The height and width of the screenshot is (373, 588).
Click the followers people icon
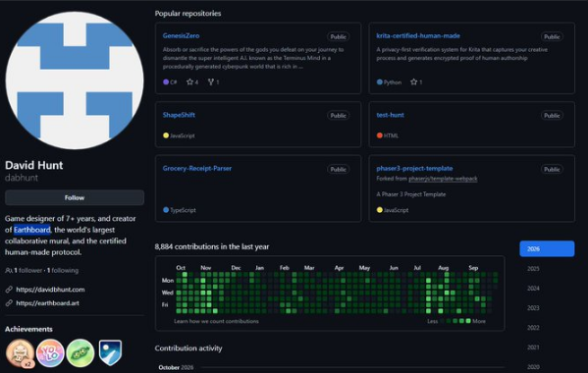(x=9, y=270)
